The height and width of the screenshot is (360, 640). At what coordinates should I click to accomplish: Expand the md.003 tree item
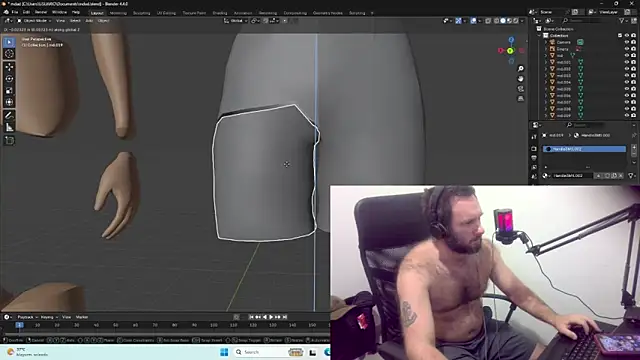[546, 76]
